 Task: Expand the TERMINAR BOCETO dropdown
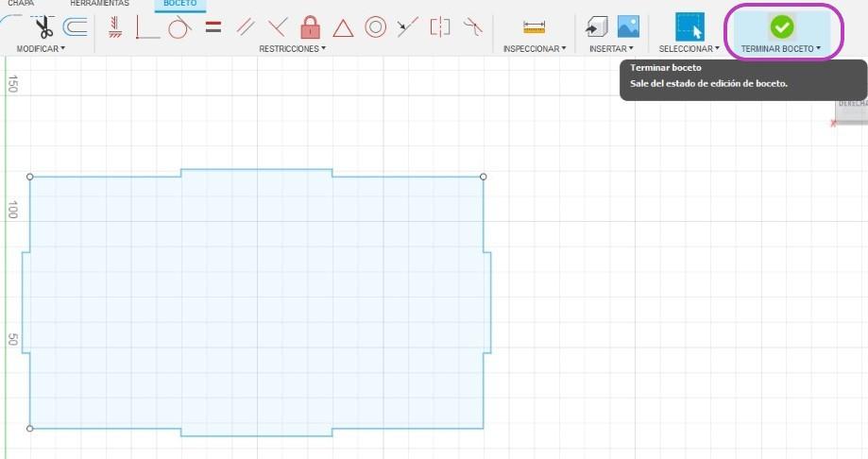781,49
